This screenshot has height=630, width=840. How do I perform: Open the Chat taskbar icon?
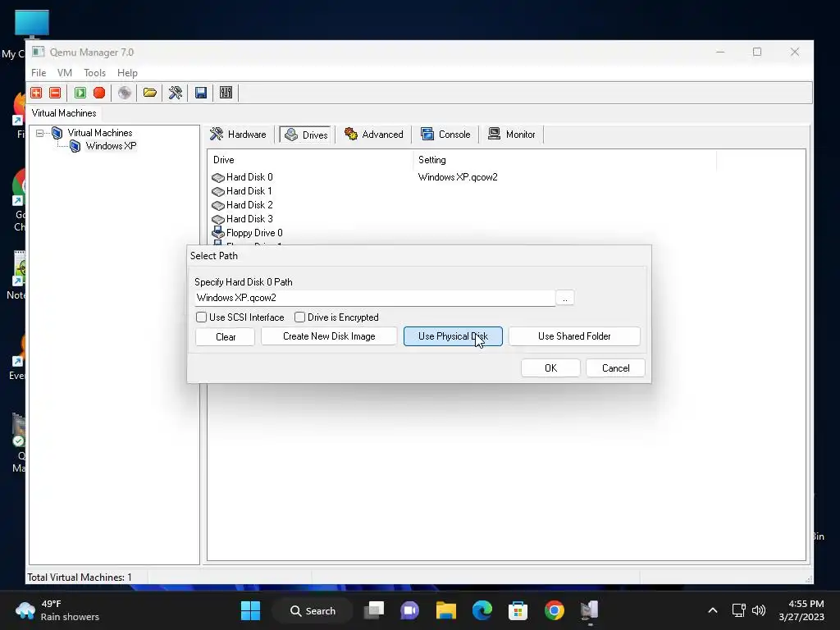click(410, 610)
